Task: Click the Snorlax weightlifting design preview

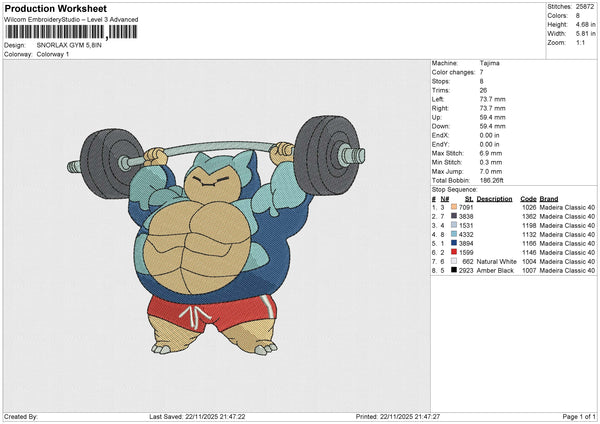Action: pyautogui.click(x=216, y=235)
